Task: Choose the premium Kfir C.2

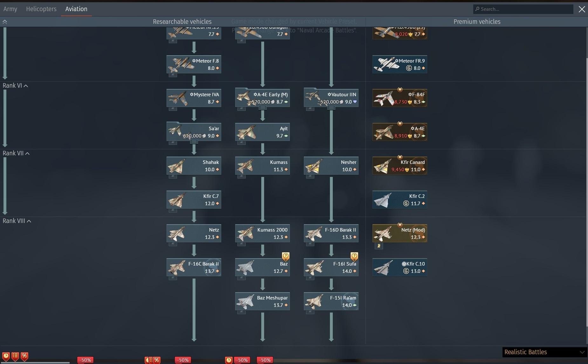Action: [400, 200]
